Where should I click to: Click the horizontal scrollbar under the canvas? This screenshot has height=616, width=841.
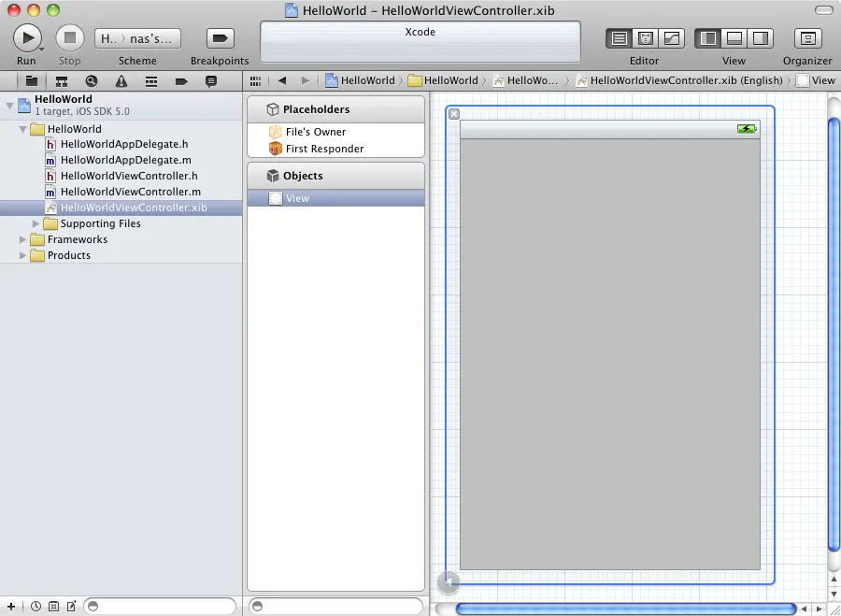625,609
